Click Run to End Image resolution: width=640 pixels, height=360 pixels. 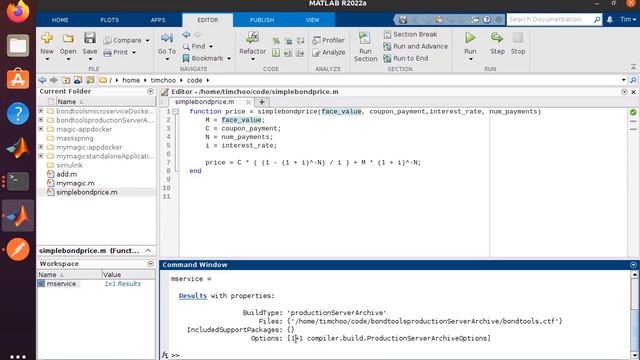(406, 58)
